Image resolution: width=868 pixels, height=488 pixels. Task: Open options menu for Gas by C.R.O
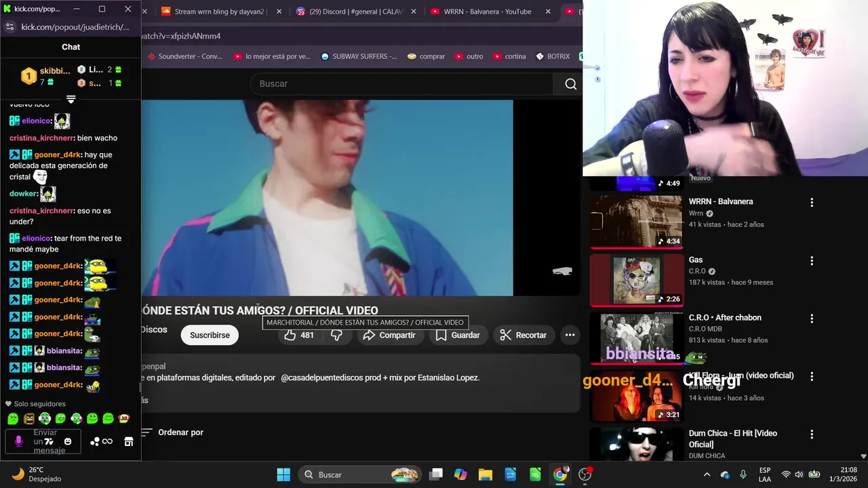click(812, 261)
